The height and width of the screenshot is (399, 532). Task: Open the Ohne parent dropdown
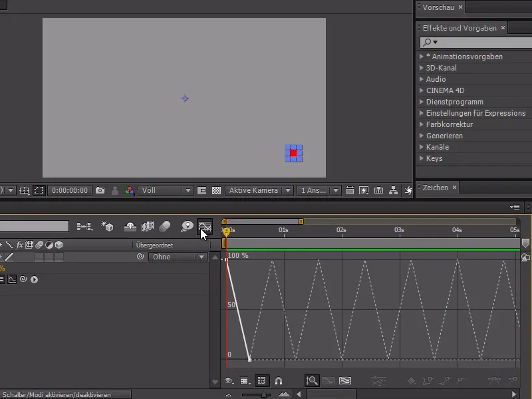pyautogui.click(x=178, y=257)
